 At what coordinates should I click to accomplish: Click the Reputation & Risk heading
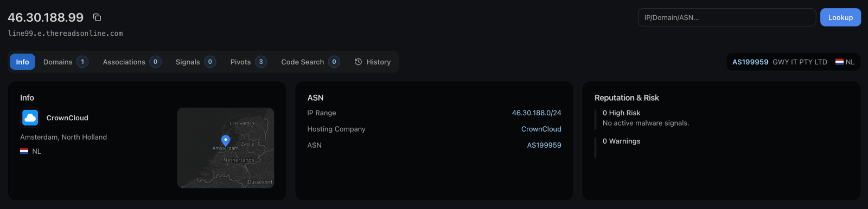pos(627,97)
